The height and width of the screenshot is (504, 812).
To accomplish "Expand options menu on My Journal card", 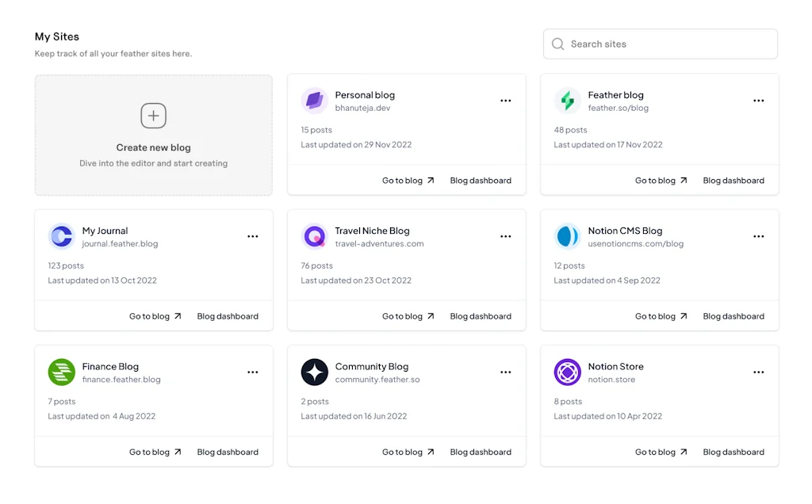I will click(x=253, y=236).
